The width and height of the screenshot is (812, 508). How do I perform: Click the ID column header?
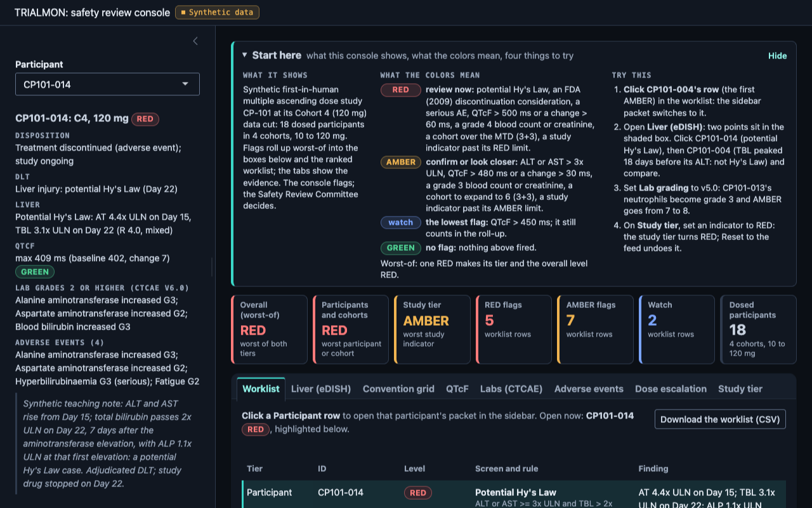pos(322,469)
